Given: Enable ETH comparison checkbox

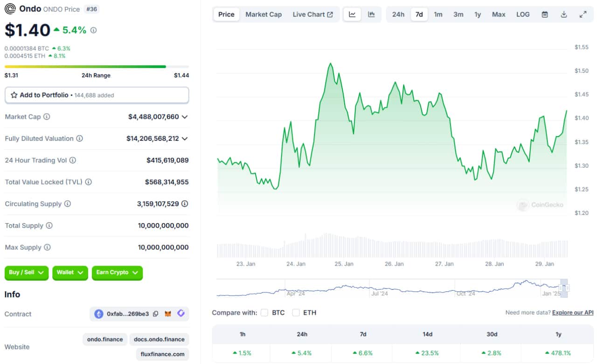Looking at the screenshot, I should tap(296, 313).
